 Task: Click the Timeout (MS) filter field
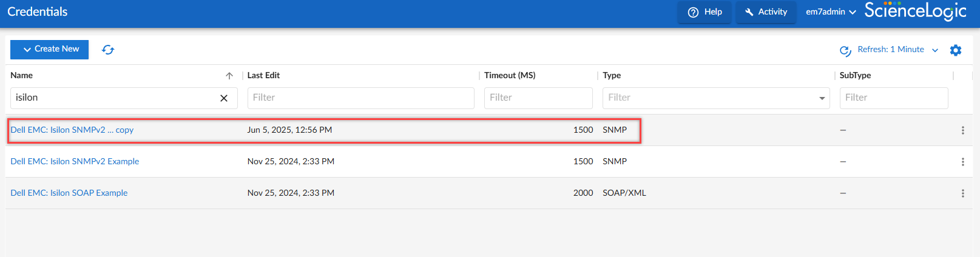(x=538, y=98)
